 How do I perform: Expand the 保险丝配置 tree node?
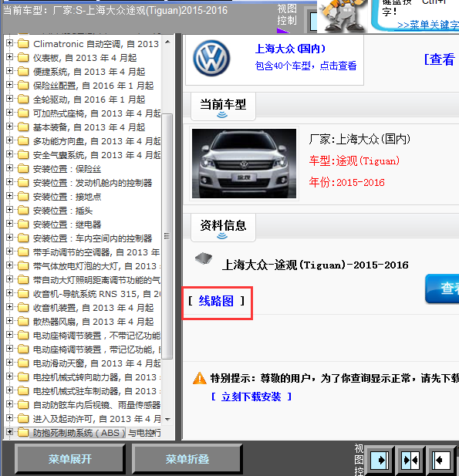[9, 85]
